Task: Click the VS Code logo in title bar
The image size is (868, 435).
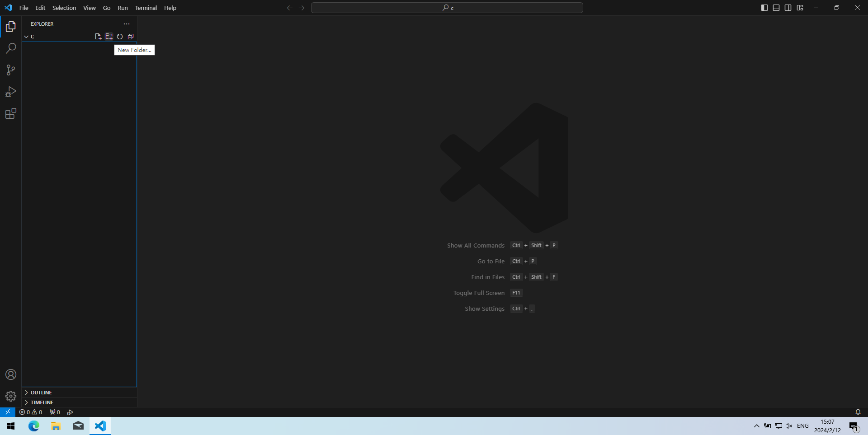Action: point(8,8)
